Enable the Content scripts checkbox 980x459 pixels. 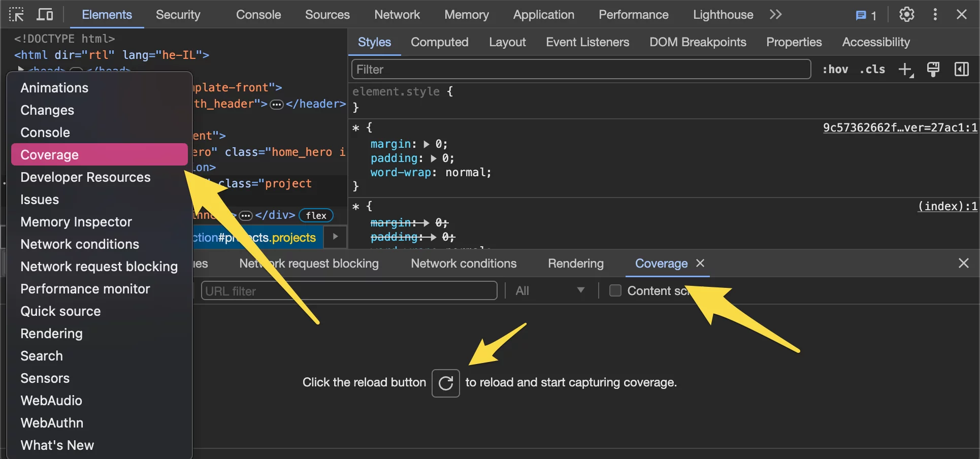(615, 290)
